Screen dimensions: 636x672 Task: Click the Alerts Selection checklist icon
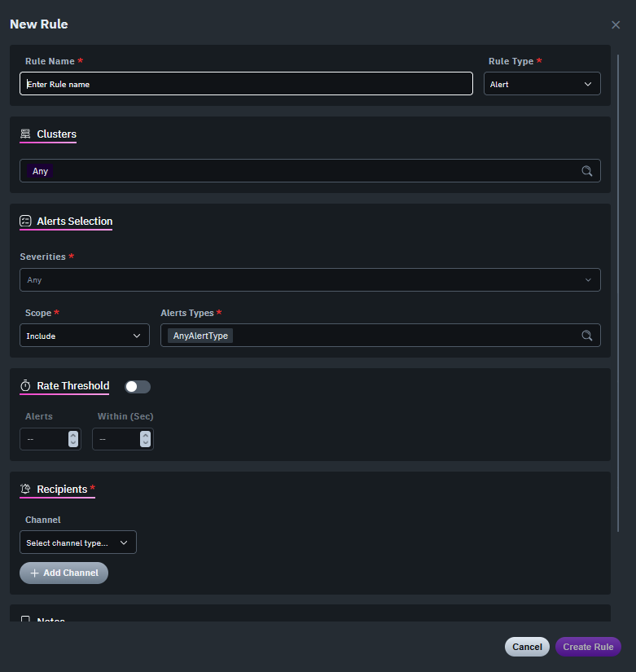(x=27, y=222)
